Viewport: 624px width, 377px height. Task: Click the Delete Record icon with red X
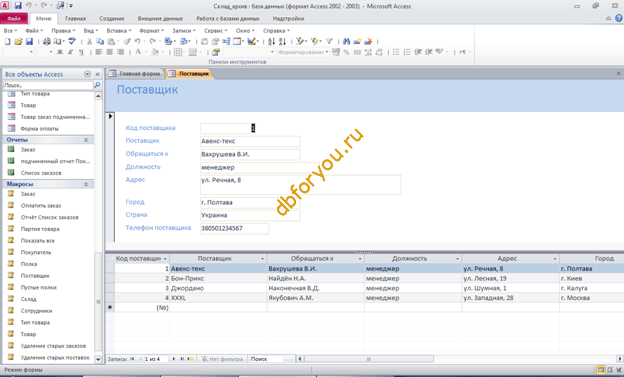click(368, 41)
